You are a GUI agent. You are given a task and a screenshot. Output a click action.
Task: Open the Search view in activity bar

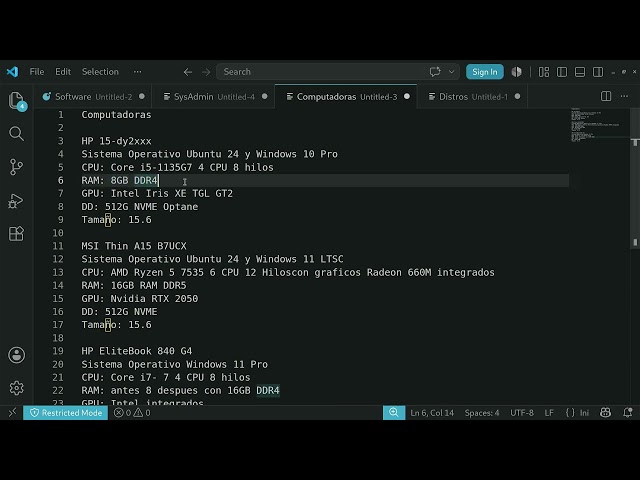click(16, 133)
